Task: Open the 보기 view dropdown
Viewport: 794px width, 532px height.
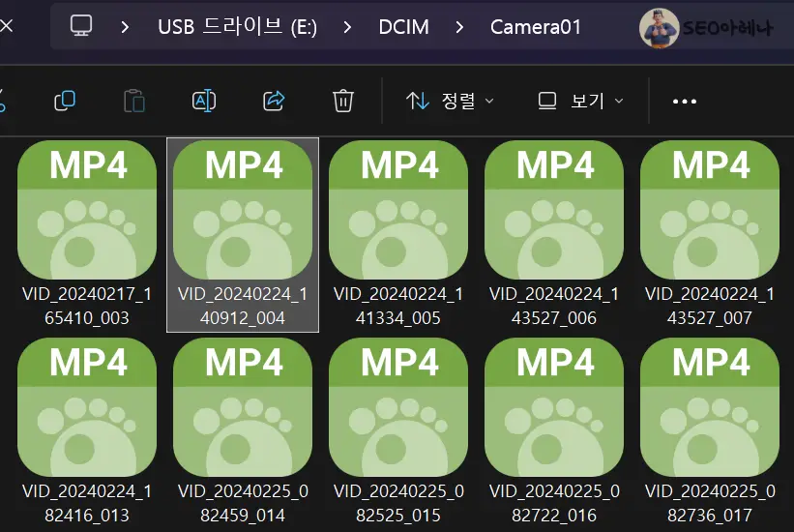Action: coord(580,101)
